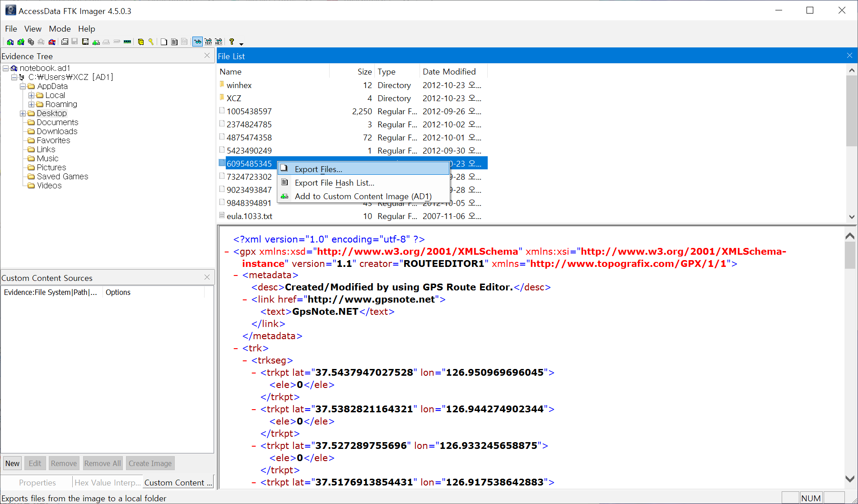The width and height of the screenshot is (858, 504).
Task: Click the text file icon beside eula.1033.txt
Action: [222, 215]
